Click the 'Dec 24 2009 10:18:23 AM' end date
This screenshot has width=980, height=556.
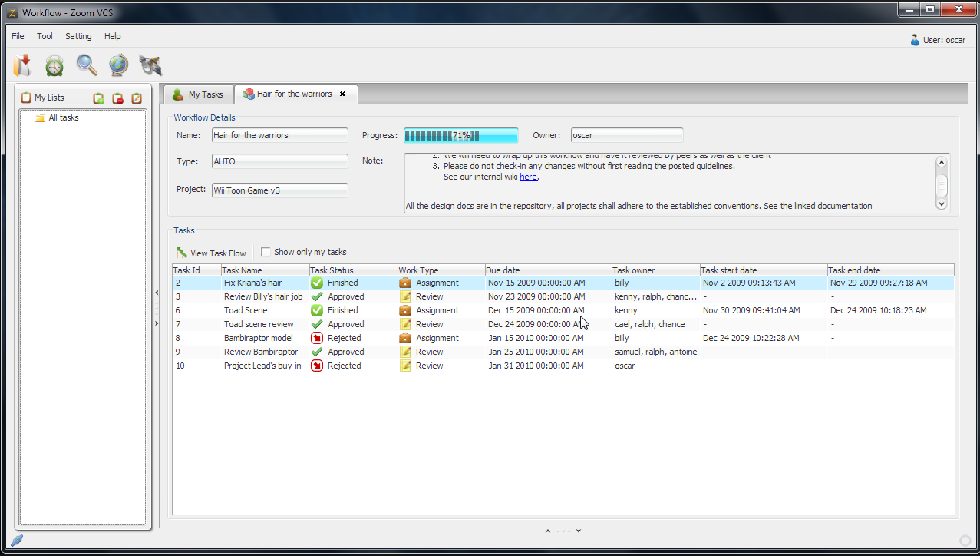click(878, 310)
